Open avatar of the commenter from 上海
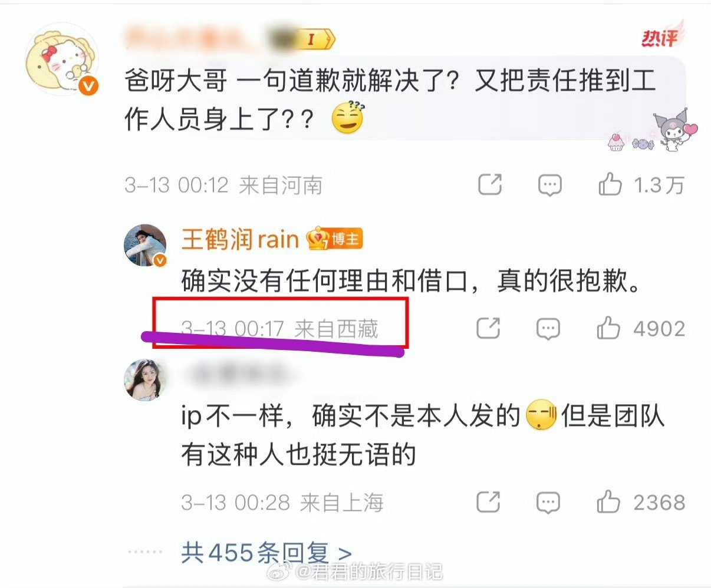The width and height of the screenshot is (711, 588). click(145, 379)
